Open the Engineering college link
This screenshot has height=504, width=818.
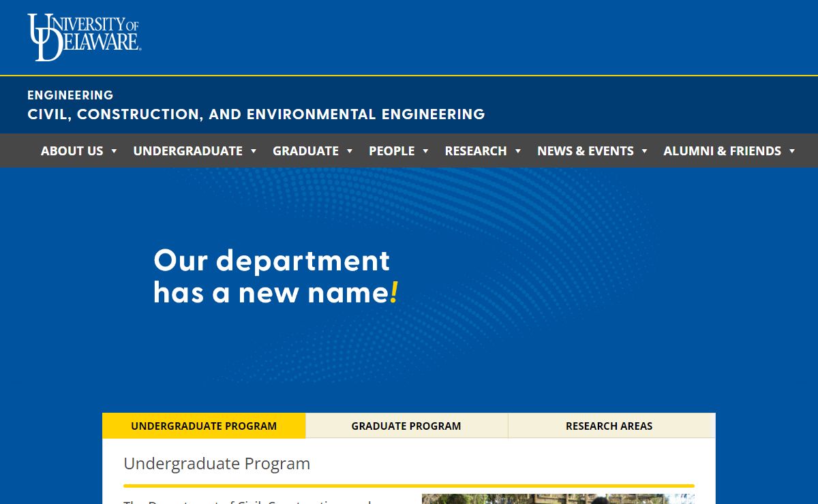click(70, 95)
